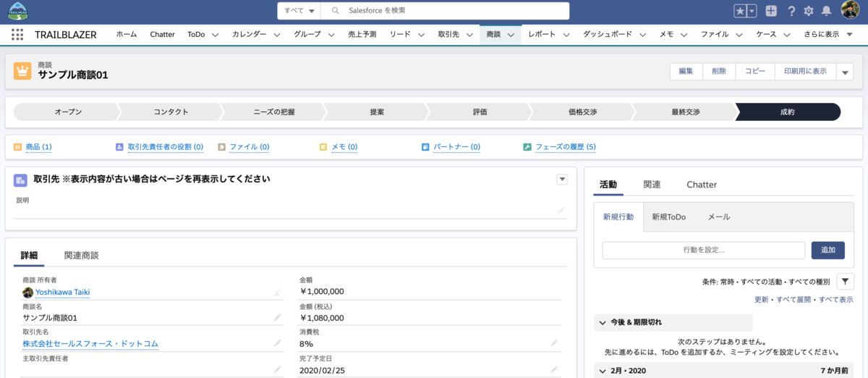The height and width of the screenshot is (378, 868).
Task: Switch to the Chatter tab in activity panel
Action: (x=702, y=185)
